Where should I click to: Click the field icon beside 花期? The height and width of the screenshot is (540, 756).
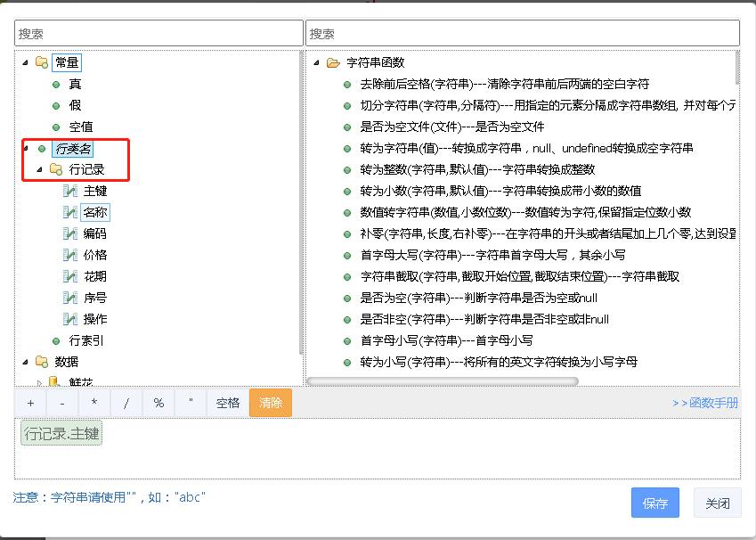click(70, 276)
